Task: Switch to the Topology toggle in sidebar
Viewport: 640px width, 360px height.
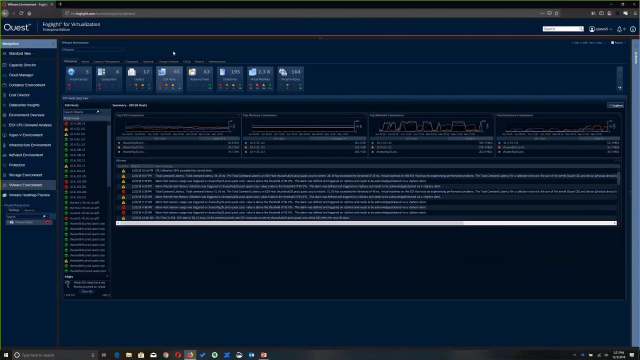Action: (x=14, y=210)
